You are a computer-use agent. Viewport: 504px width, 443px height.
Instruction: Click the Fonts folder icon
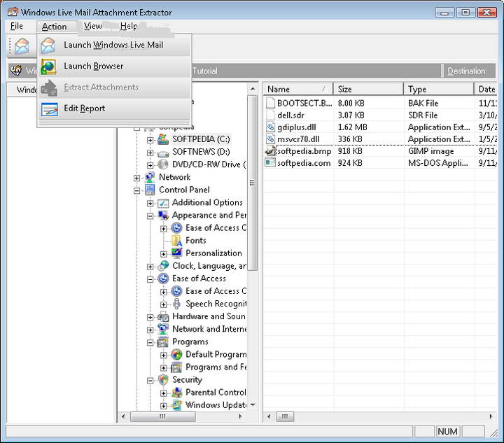pyautogui.click(x=176, y=241)
